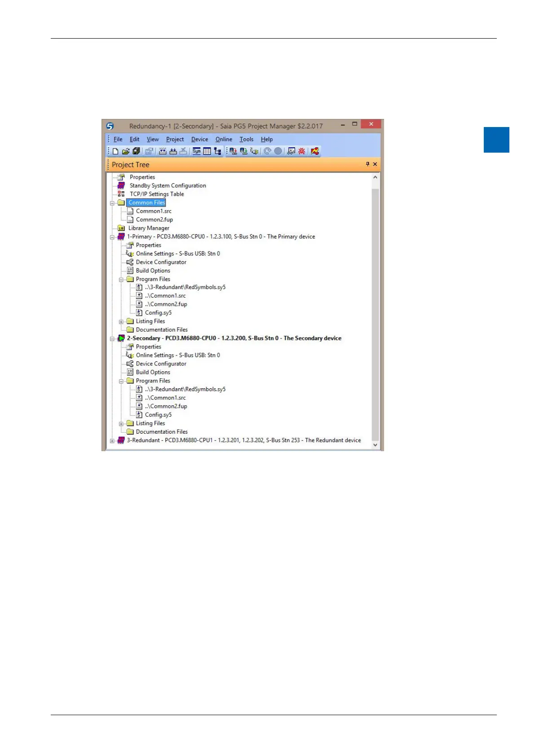Click the Stop CPU round icon

click(278, 151)
